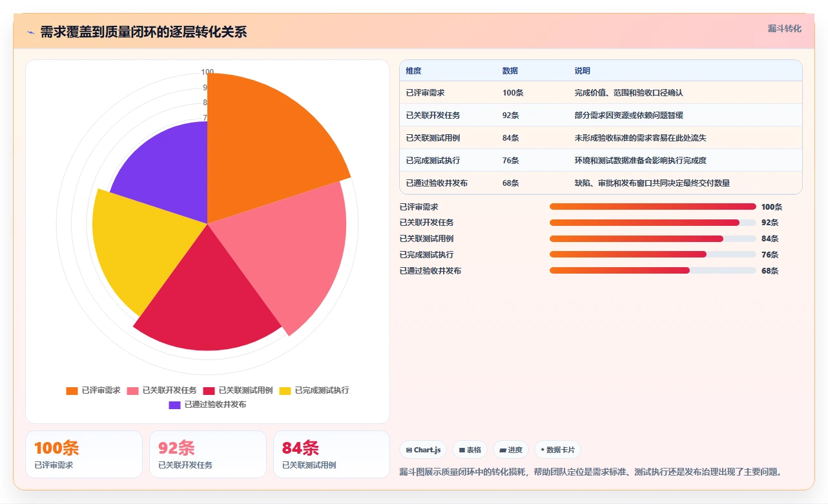Screen dimensions: 828x504
Task: Click 92条 value beside progress bar
Action: point(770,223)
